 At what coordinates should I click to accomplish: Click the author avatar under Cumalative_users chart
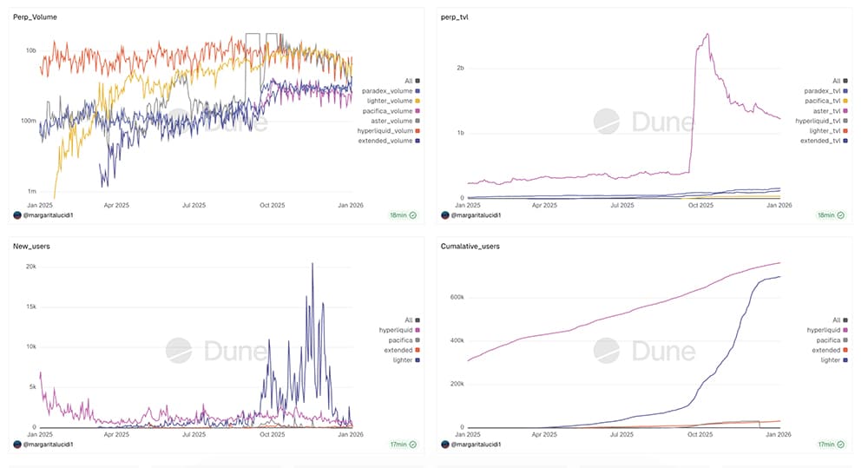pyautogui.click(x=447, y=445)
